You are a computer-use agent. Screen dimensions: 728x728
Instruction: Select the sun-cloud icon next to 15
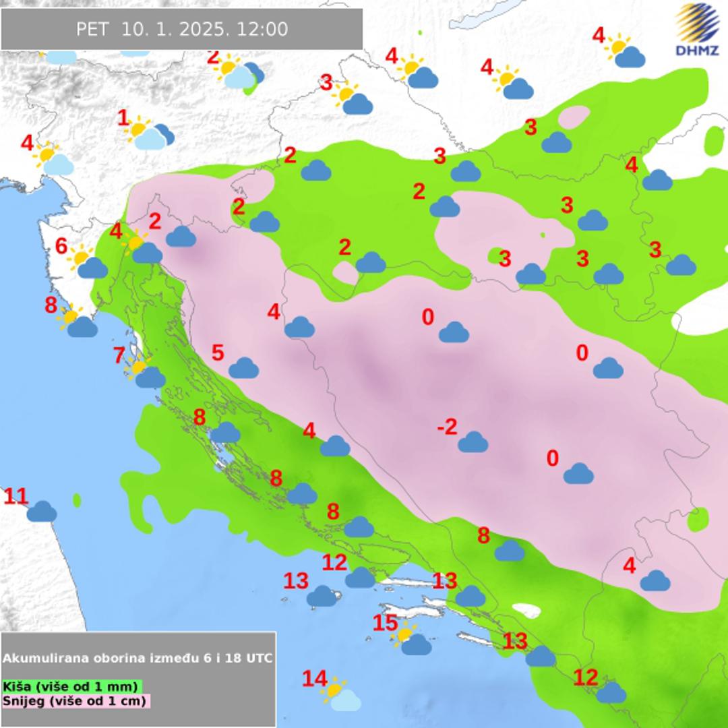pyautogui.click(x=411, y=640)
